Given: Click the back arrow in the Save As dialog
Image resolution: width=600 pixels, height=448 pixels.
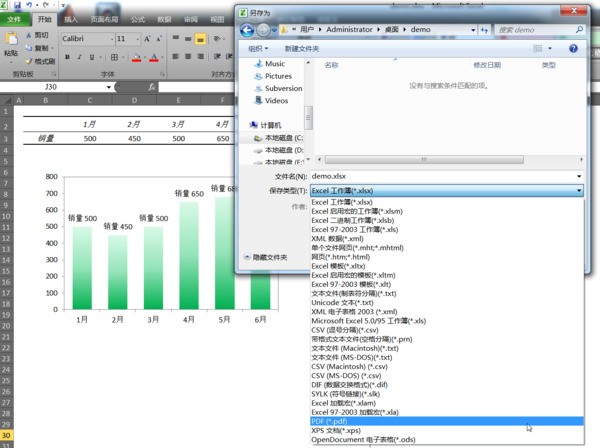Looking at the screenshot, I should click(x=248, y=30).
